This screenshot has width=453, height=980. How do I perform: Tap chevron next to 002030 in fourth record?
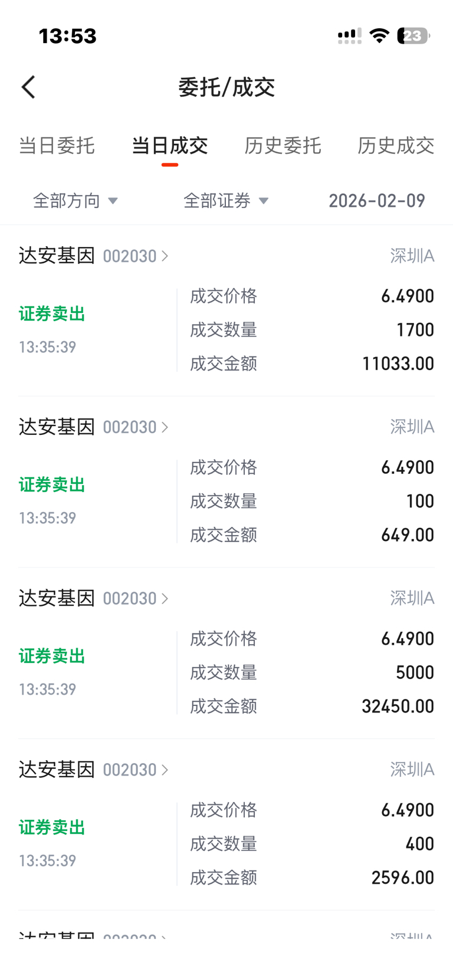(165, 770)
